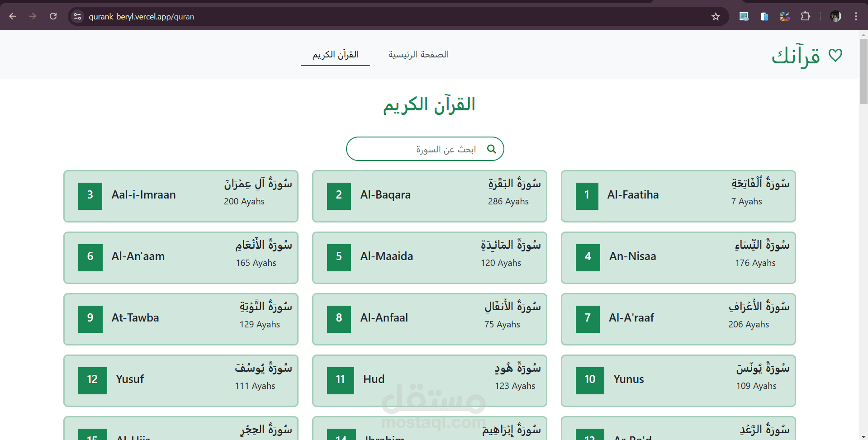Click the browser forward arrow
Viewport: 868px width, 440px height.
33,16
